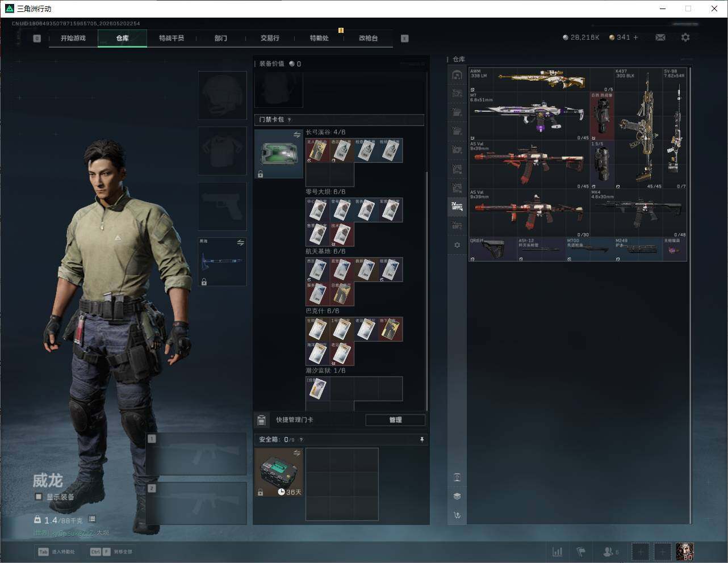728x563 pixels.
Task: Add currency via plus next to 341
Action: [636, 37]
